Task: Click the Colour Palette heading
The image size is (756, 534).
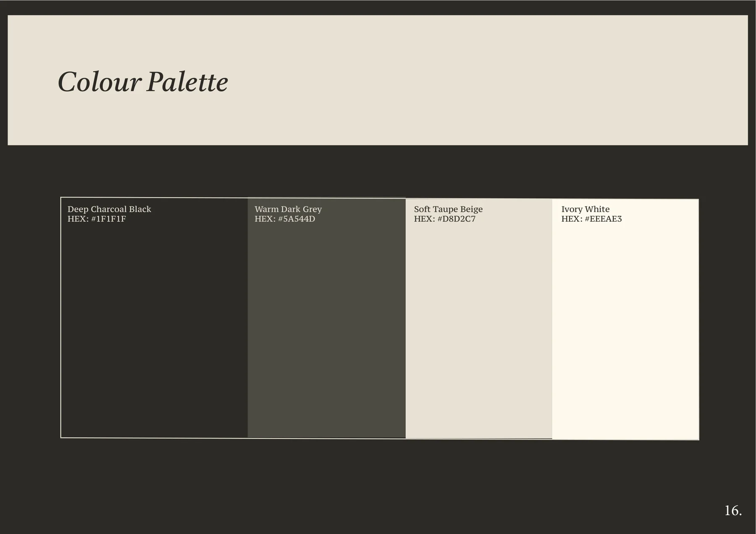Action: click(143, 82)
